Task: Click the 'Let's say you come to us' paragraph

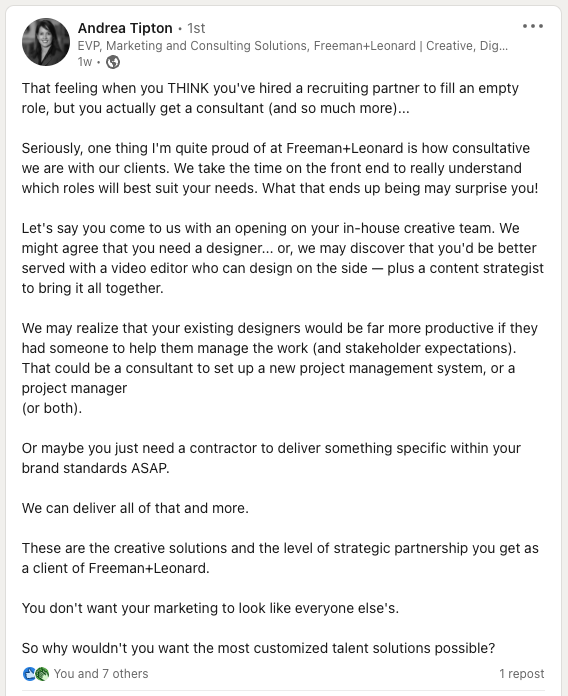Action: click(283, 258)
